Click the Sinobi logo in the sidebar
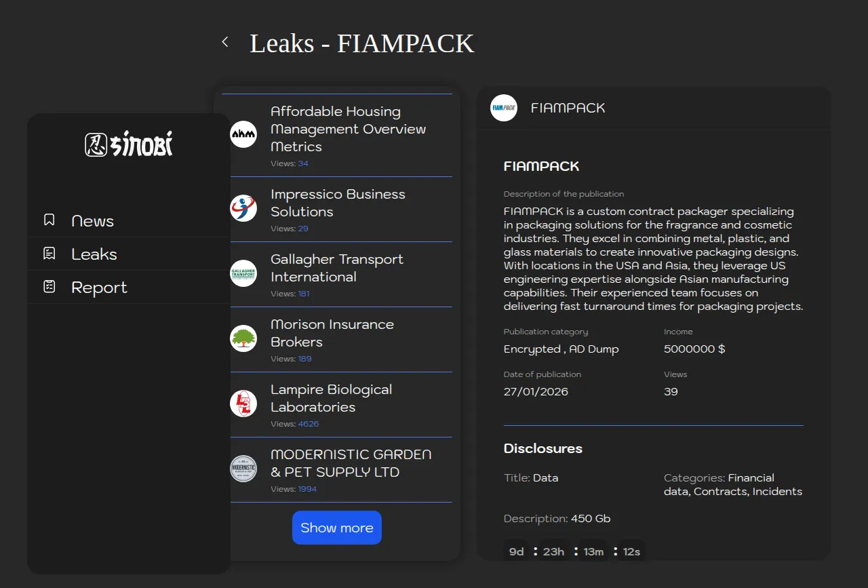Image resolution: width=868 pixels, height=588 pixels. (x=129, y=144)
